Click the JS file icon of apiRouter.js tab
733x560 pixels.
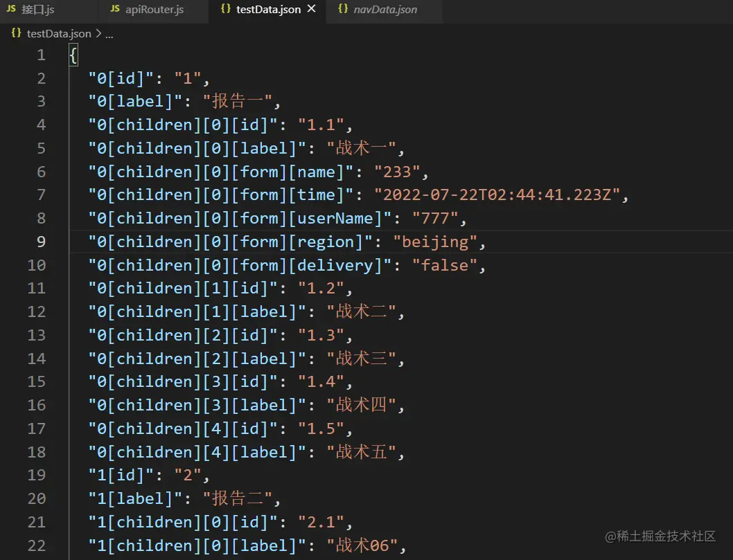(115, 9)
